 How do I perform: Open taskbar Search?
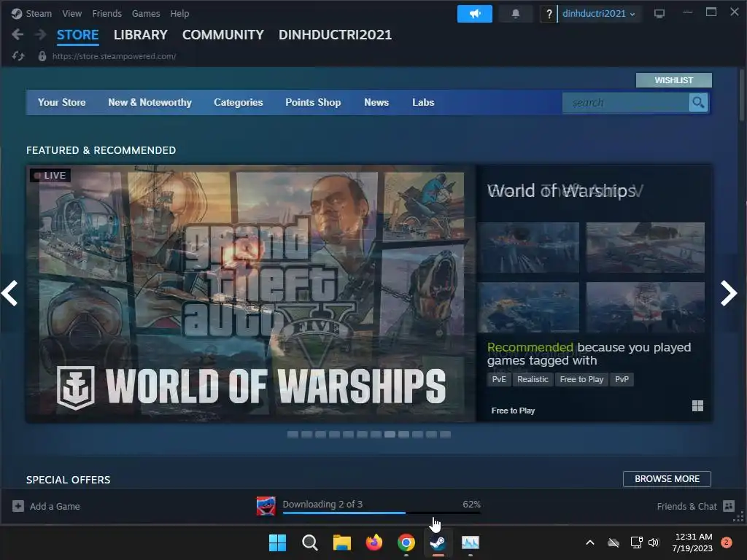309,542
